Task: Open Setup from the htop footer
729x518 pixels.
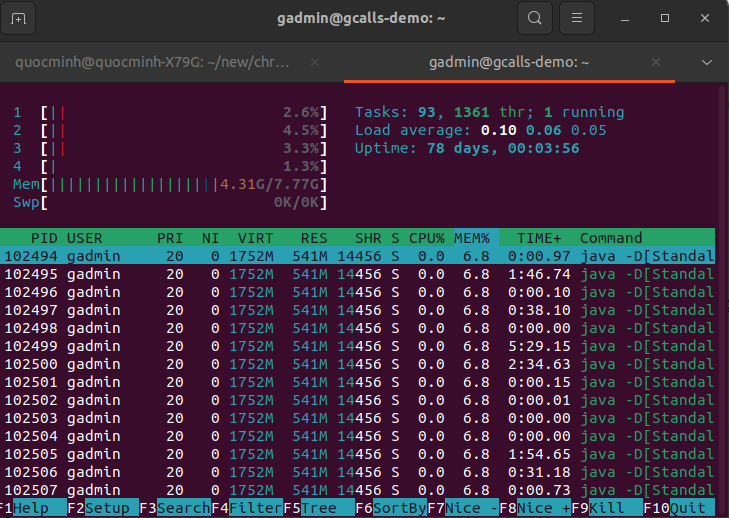Action: 107,507
